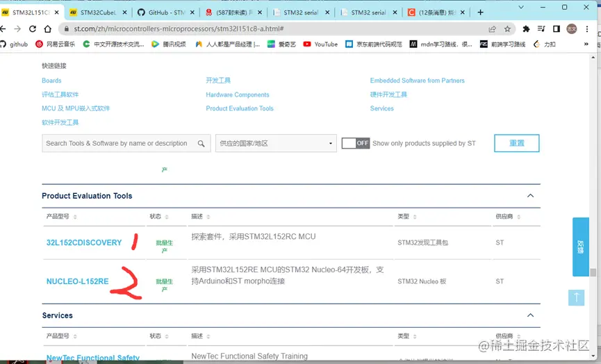The width and height of the screenshot is (601, 364).
Task: Open the 腾讯视频 bookmark
Action: pos(169,44)
